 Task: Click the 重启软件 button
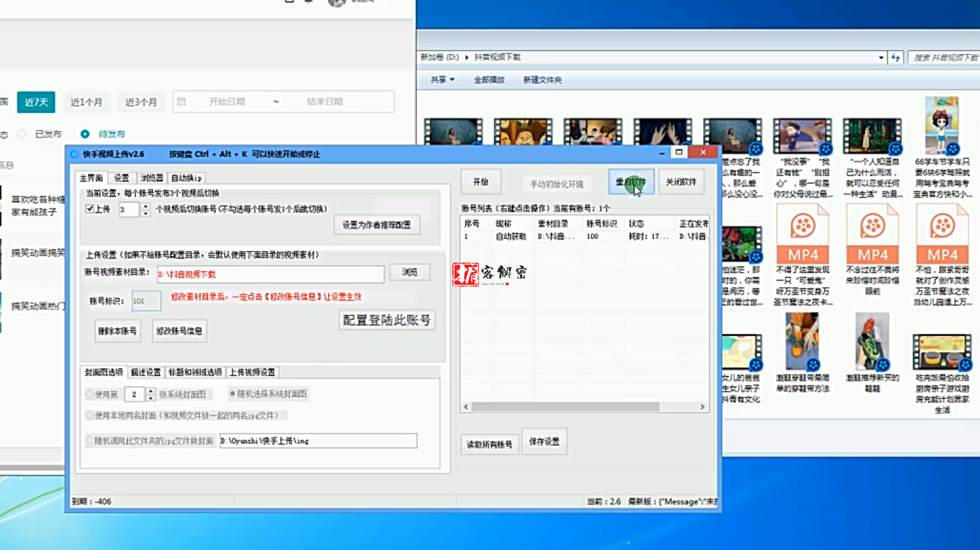[x=631, y=182]
